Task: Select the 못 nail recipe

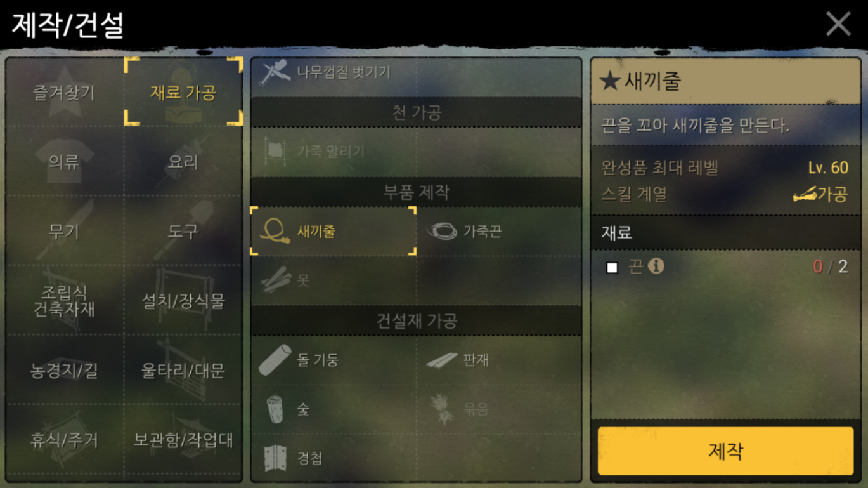Action: click(334, 280)
